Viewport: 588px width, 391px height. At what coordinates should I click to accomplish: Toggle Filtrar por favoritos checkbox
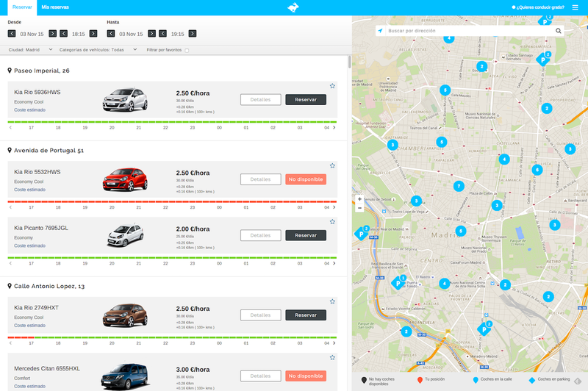click(187, 50)
